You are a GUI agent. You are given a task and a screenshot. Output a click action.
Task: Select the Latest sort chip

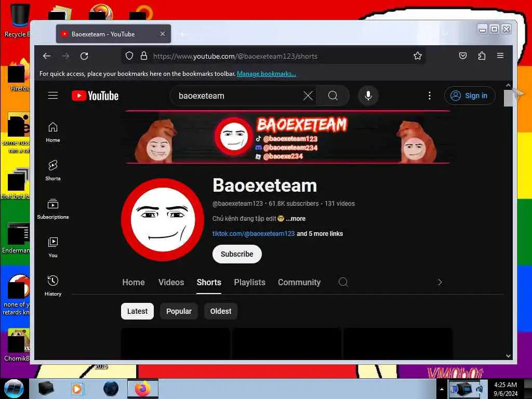tap(137, 311)
